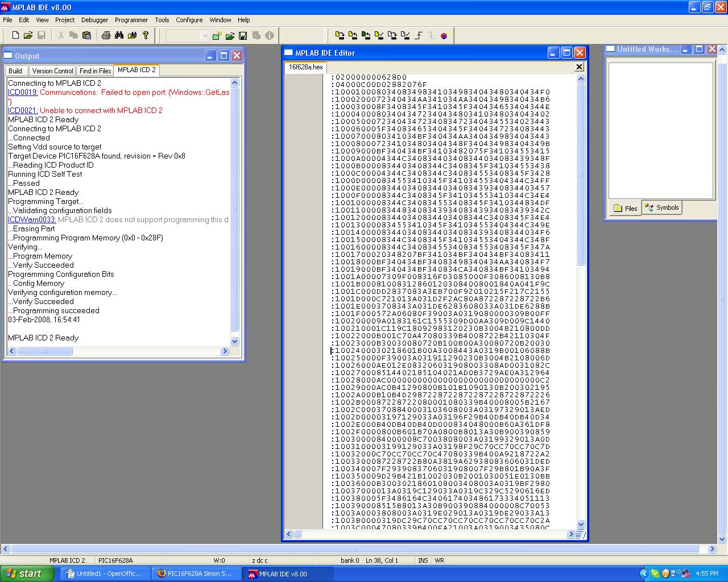Screen dimensions: 728x582
Task: Open the Debugger menu
Action: 95,20
